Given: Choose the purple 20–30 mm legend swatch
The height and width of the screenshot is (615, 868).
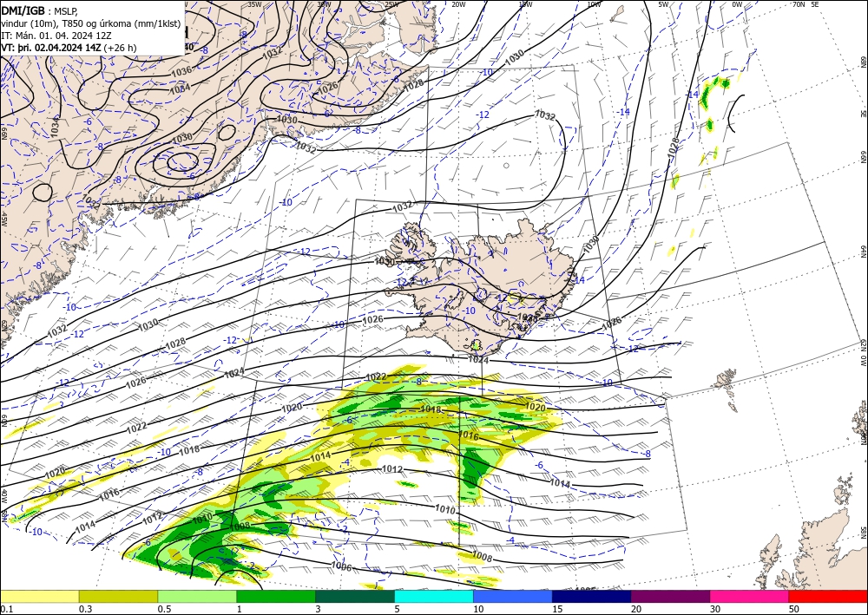Looking at the screenshot, I should pyautogui.click(x=670, y=596).
